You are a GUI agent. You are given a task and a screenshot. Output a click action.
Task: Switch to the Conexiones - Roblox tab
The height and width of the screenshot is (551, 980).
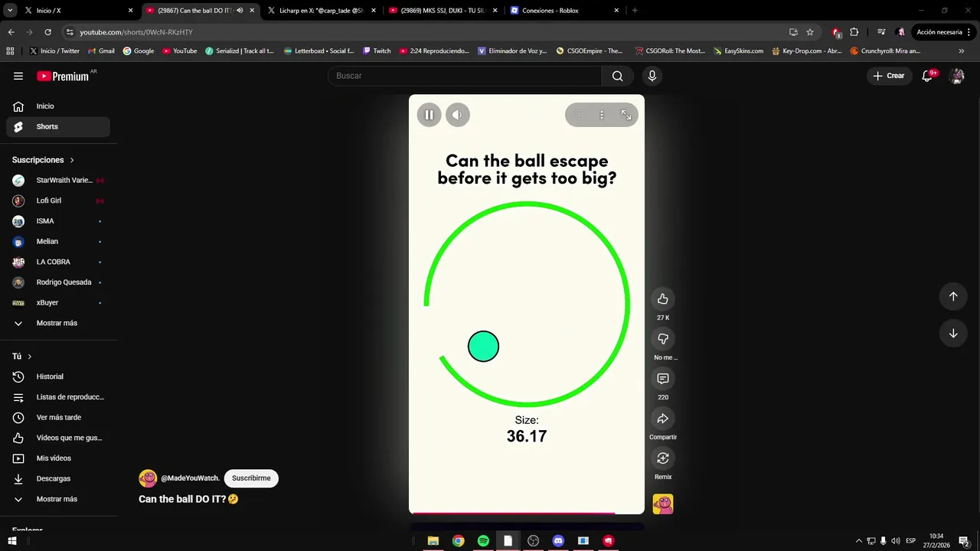click(x=563, y=11)
